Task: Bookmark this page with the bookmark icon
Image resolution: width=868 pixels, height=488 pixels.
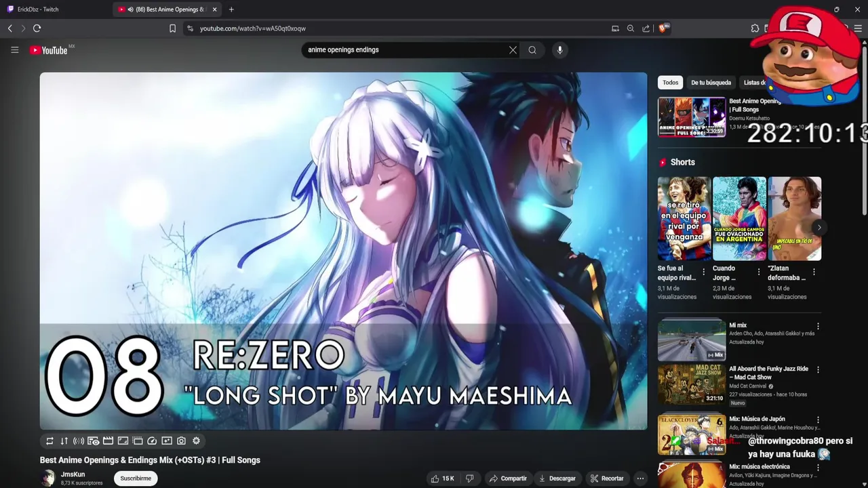Action: [x=172, y=28]
